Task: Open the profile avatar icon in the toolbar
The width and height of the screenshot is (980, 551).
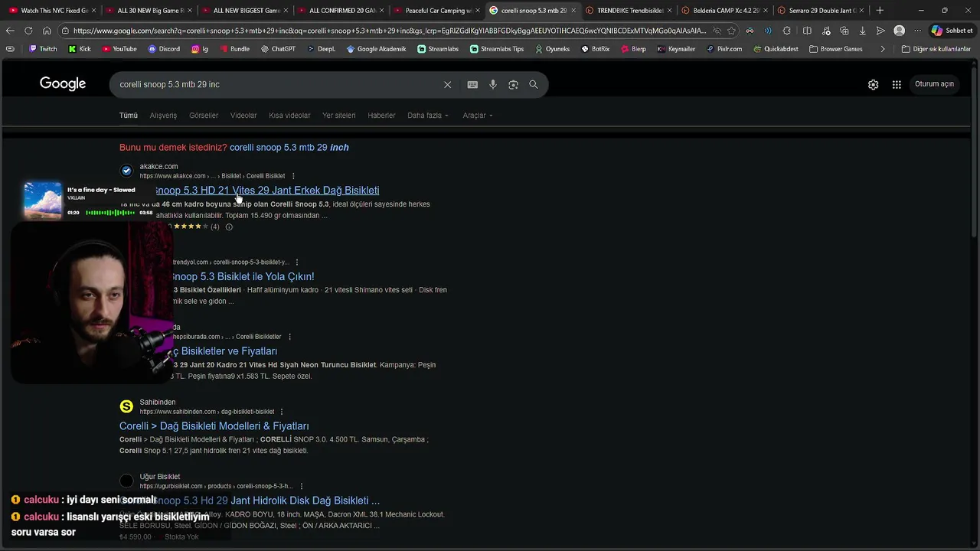Action: pyautogui.click(x=900, y=31)
